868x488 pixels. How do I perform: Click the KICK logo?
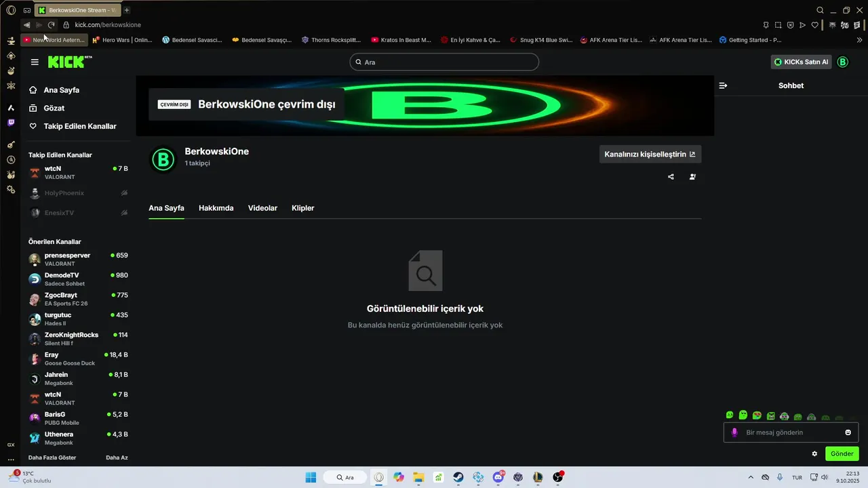[x=70, y=62]
